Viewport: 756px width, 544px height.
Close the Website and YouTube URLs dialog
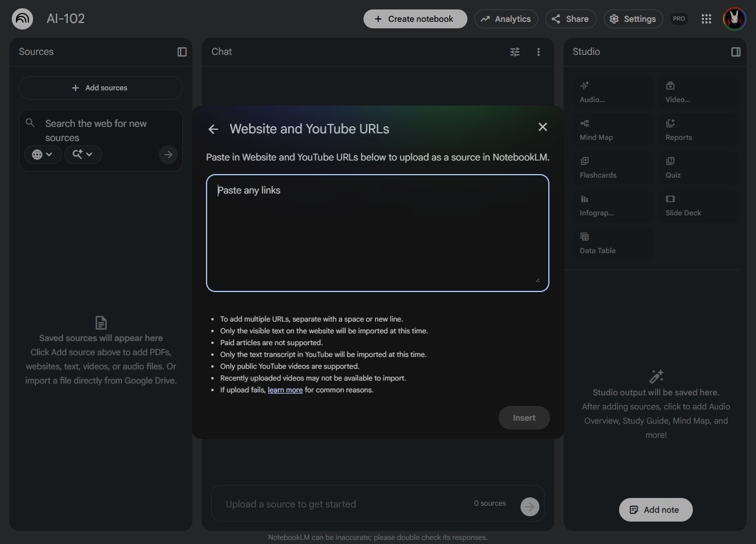point(543,127)
